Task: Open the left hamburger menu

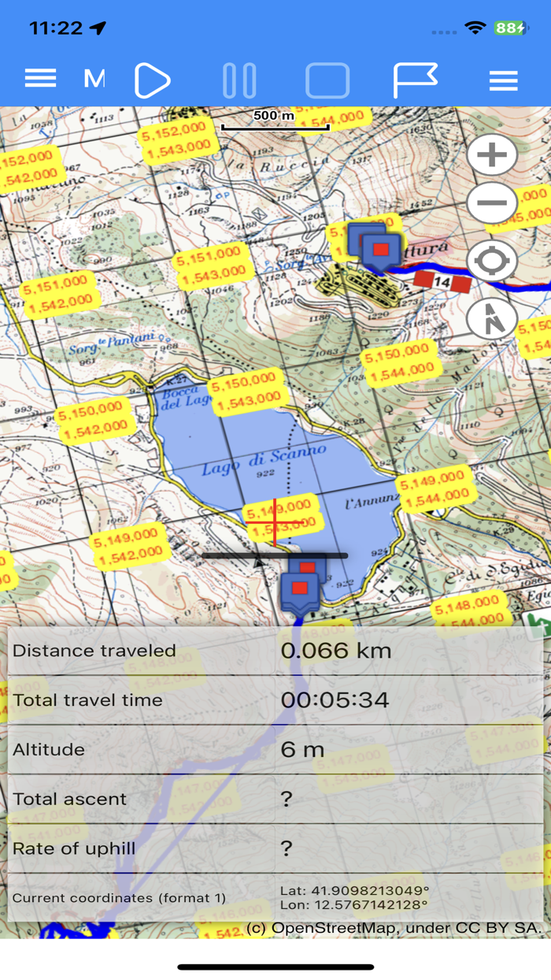Action: click(40, 78)
